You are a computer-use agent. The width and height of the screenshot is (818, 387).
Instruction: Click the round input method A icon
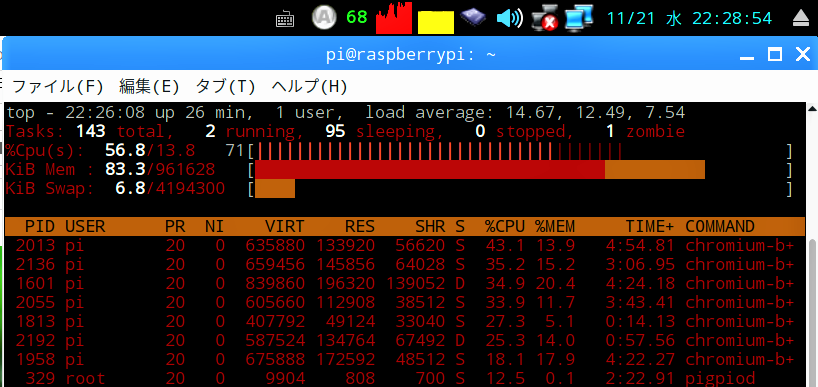coord(323,17)
